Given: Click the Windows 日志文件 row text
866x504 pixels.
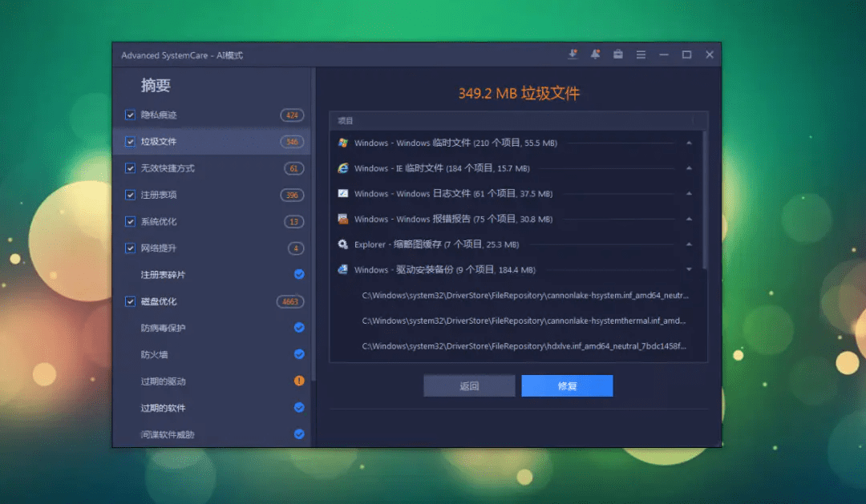Looking at the screenshot, I should click(453, 193).
